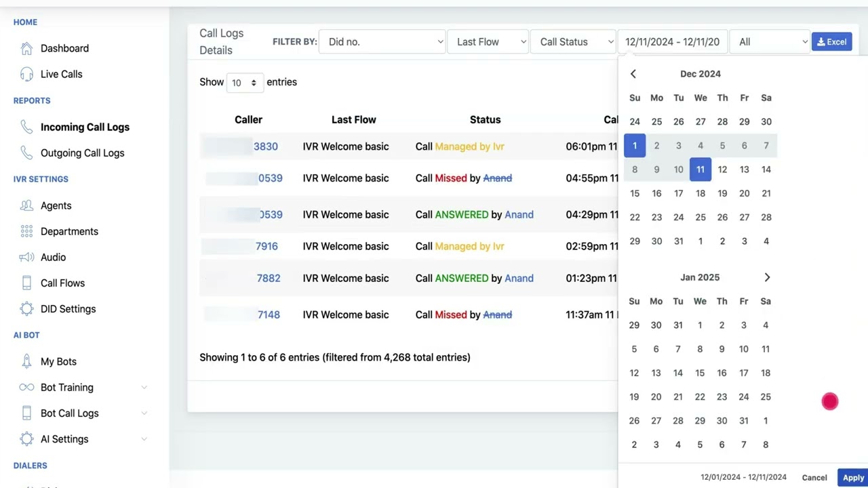Click the Incoming Call Logs phone icon

click(26, 127)
